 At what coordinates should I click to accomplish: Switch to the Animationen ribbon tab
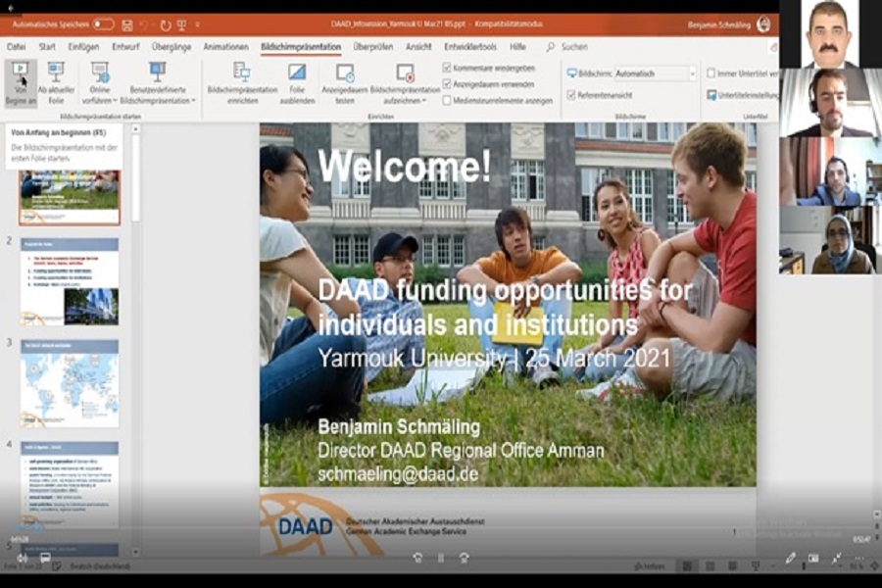(225, 47)
